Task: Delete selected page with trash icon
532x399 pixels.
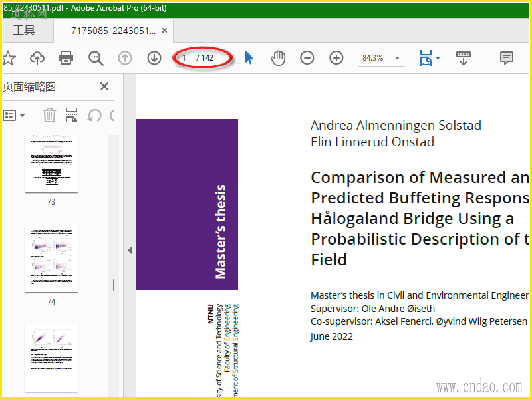Action: [x=49, y=115]
